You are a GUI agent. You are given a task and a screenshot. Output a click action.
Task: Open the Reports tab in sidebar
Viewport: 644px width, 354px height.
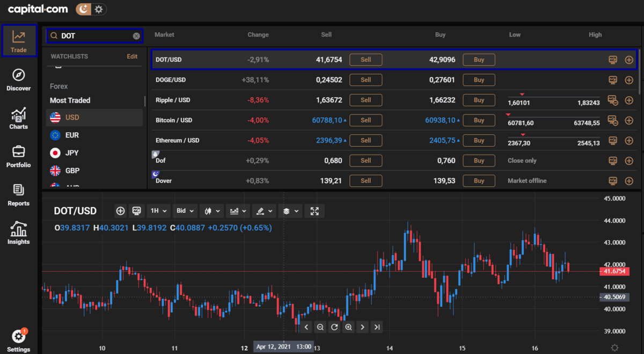[x=19, y=194]
